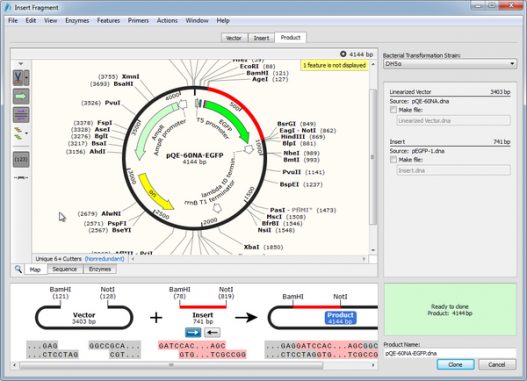Viewport: 527px width, 381px height.
Task: Check Make file for Insert
Action: [393, 160]
